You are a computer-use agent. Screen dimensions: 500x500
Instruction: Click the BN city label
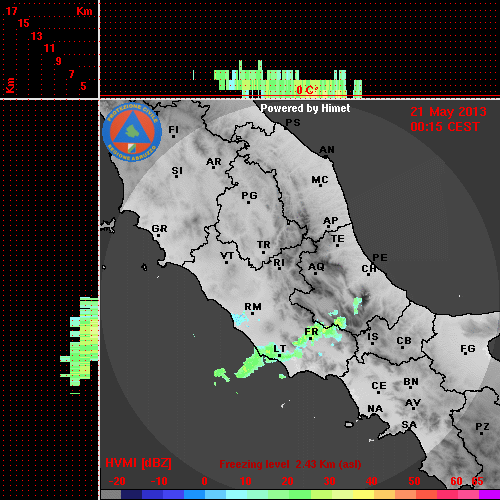(411, 381)
